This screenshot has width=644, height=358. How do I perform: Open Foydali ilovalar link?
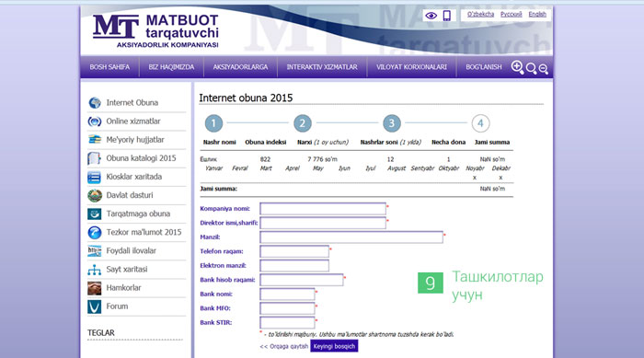[x=131, y=250]
